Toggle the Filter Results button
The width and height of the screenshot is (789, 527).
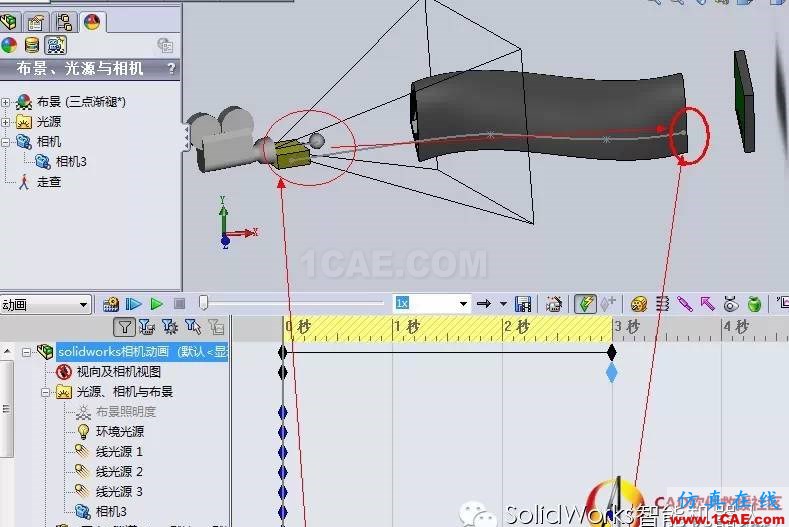216,328
